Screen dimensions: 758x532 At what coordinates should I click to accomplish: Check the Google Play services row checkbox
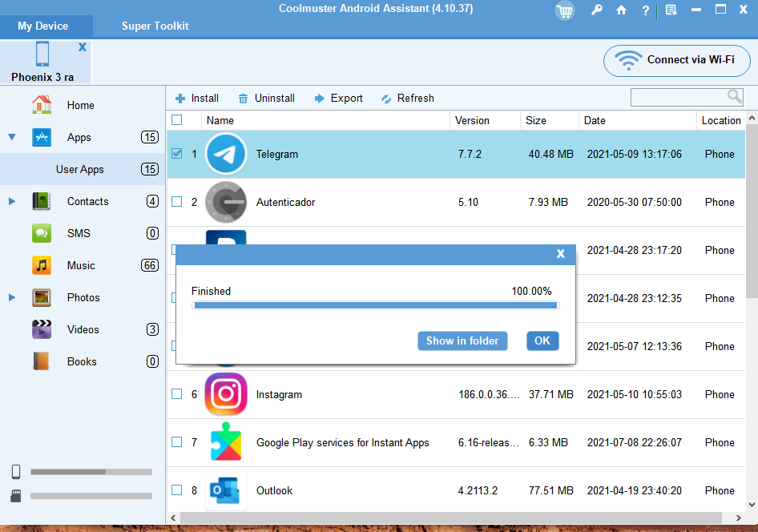[177, 441]
